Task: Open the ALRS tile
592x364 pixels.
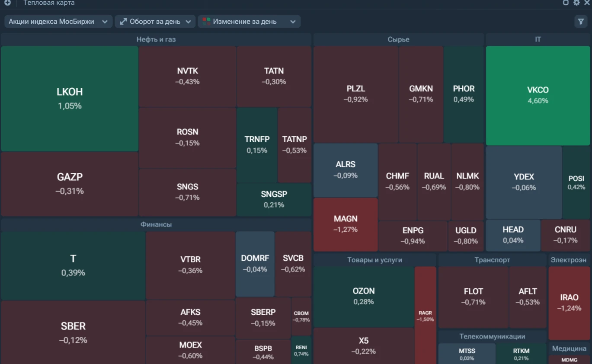Action: (x=346, y=170)
